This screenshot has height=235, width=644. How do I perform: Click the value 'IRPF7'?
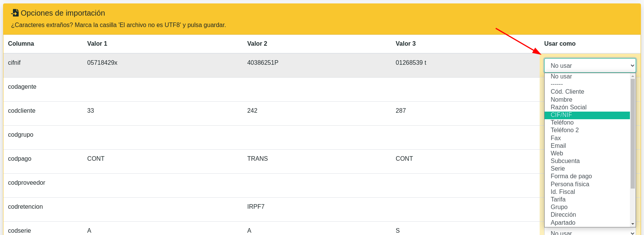click(x=256, y=207)
